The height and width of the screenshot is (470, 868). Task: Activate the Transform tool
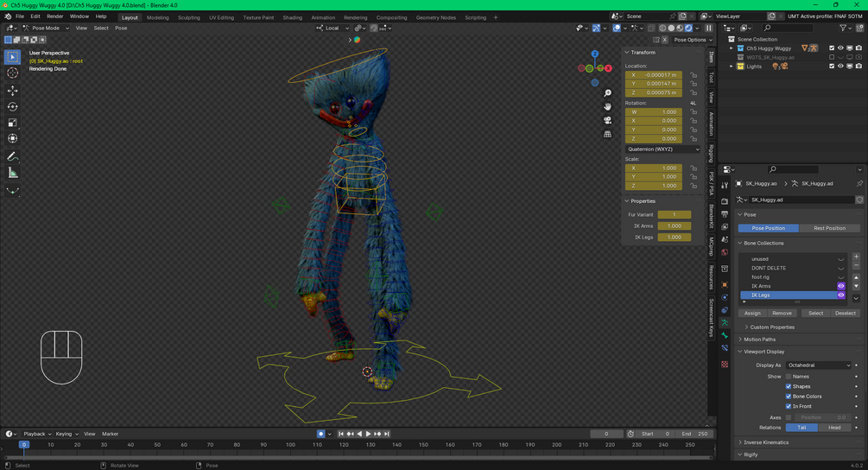(x=12, y=138)
